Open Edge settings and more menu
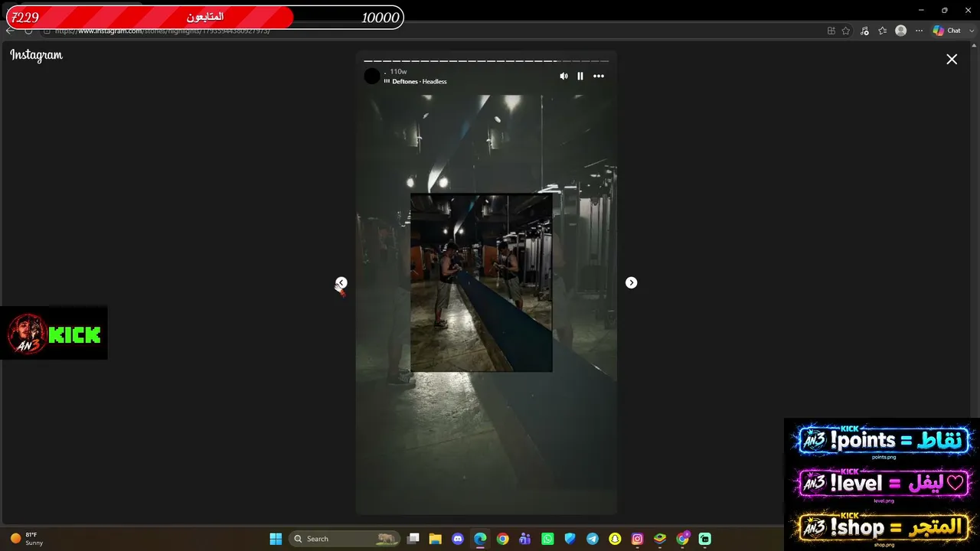Viewport: 980px width, 551px height. pyautogui.click(x=920, y=31)
